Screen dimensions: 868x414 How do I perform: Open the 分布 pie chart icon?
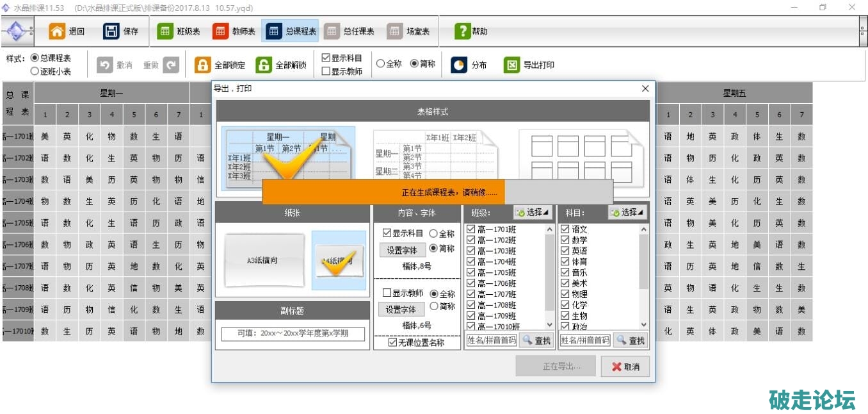[459, 65]
